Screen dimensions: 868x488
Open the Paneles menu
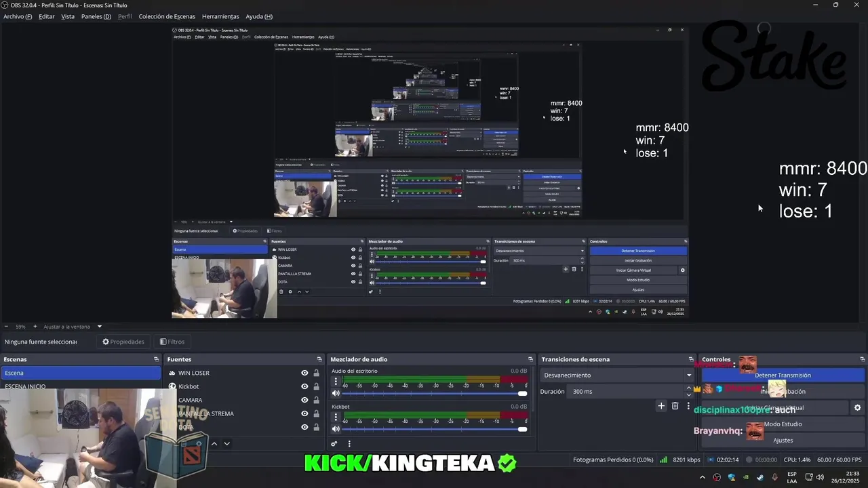point(96,16)
